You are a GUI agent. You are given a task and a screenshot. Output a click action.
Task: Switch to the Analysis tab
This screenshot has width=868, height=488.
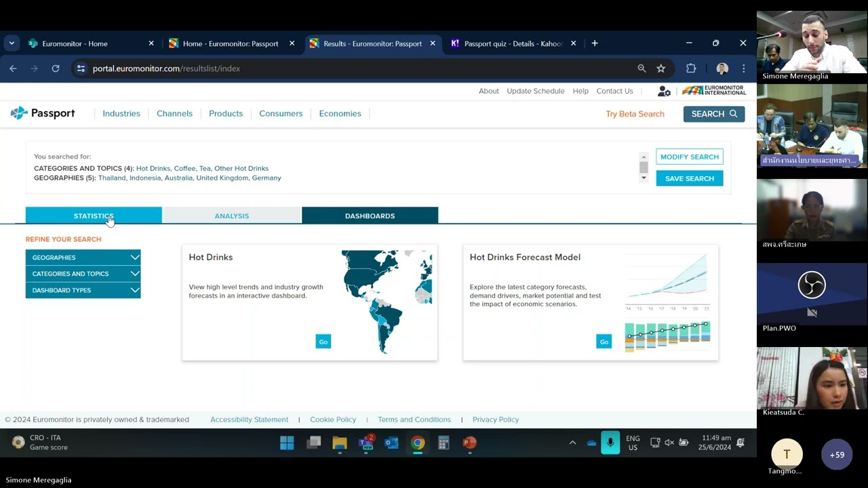232,216
